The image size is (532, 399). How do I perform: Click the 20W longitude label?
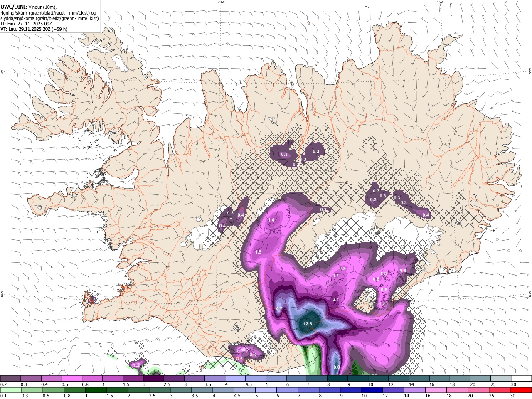pos(221,2)
